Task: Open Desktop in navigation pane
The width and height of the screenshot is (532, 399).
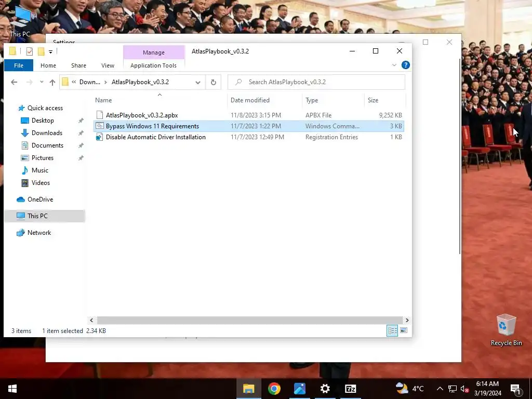Action: pos(43,121)
